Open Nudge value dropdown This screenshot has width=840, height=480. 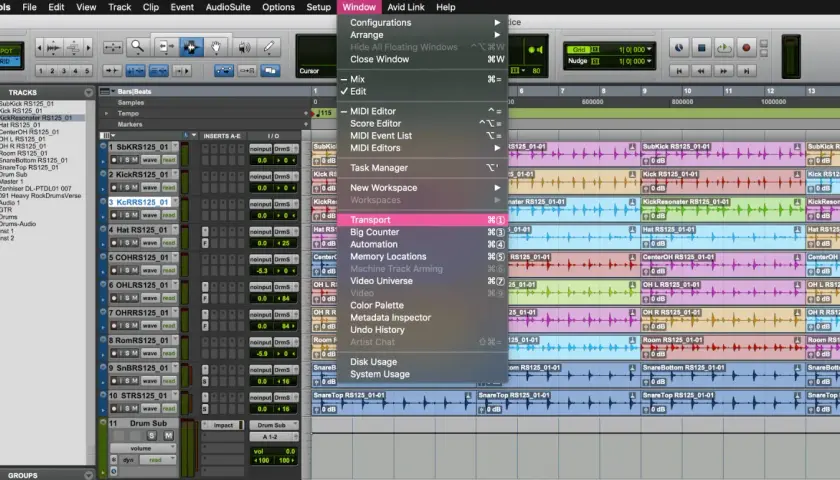tap(649, 61)
